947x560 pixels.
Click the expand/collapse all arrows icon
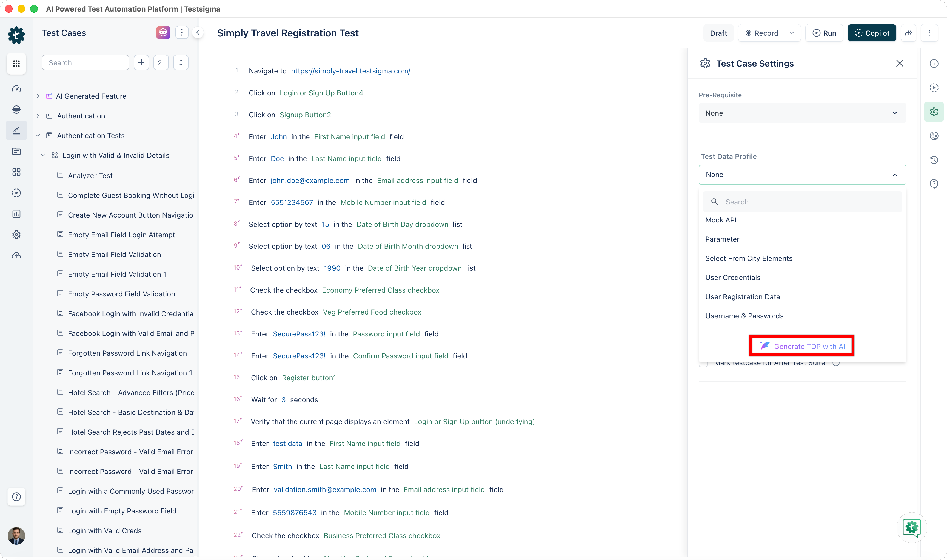click(x=181, y=63)
